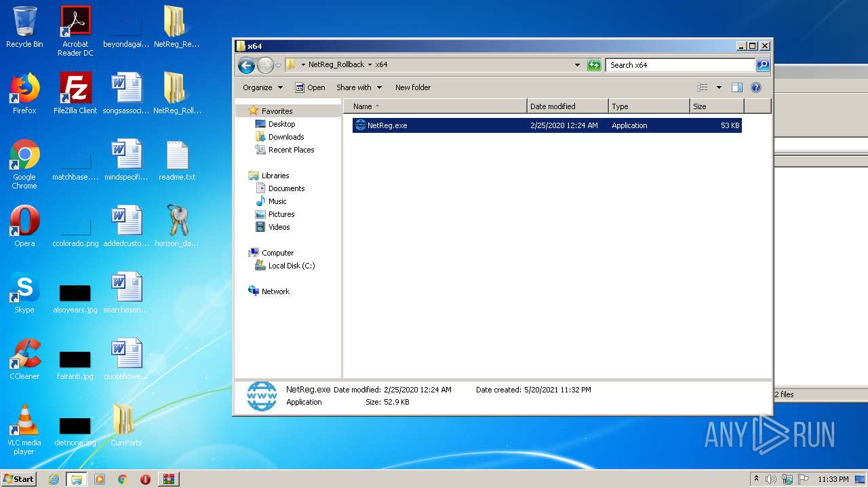Open Downloads under Favorites
The image size is (868, 488).
[x=285, y=137]
